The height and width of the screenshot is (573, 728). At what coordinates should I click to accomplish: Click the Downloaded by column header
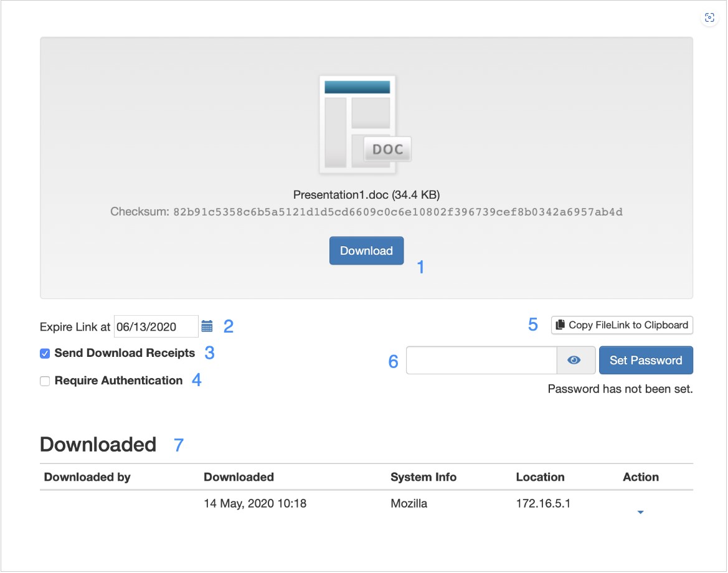pyautogui.click(x=87, y=477)
